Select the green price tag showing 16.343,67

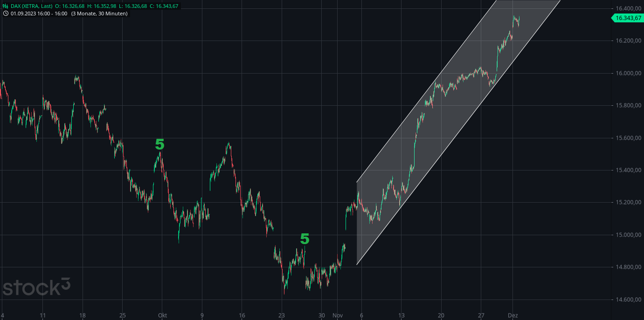pyautogui.click(x=627, y=19)
